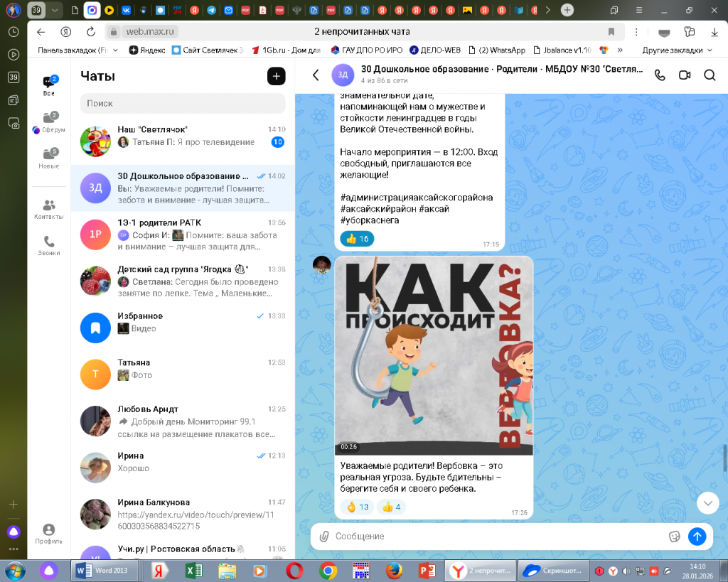Viewport: 728px width, 582px height.
Task: Switch to Новые chats folder
Action: pyautogui.click(x=49, y=158)
